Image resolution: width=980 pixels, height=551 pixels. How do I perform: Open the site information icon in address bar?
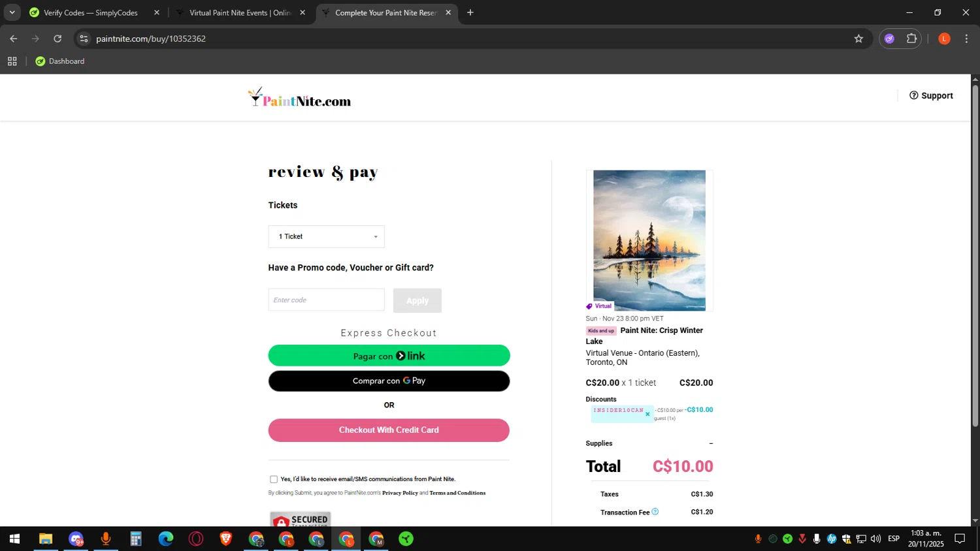coord(84,39)
